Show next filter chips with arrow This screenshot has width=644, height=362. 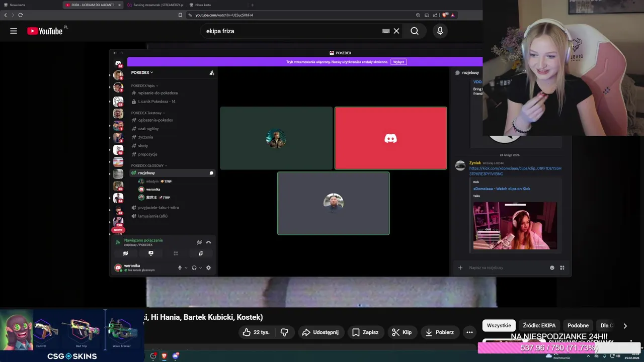tap(625, 326)
